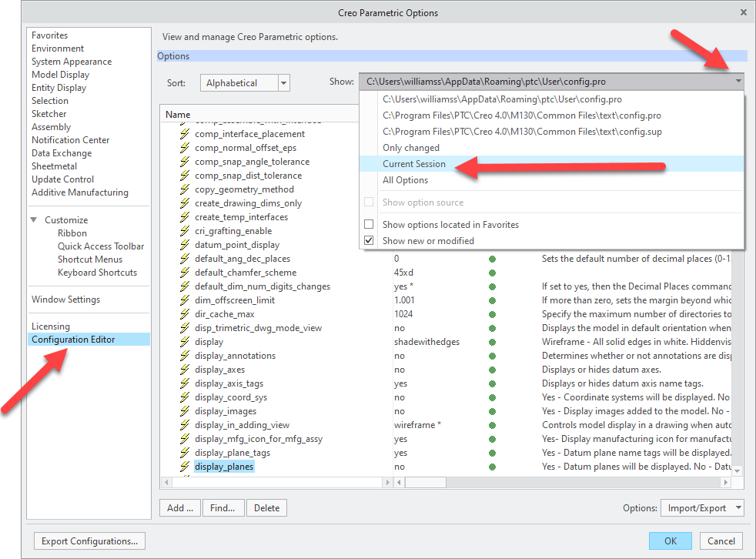Click the Export Configurations button
Screen dimensions: 756x559
pos(89,541)
